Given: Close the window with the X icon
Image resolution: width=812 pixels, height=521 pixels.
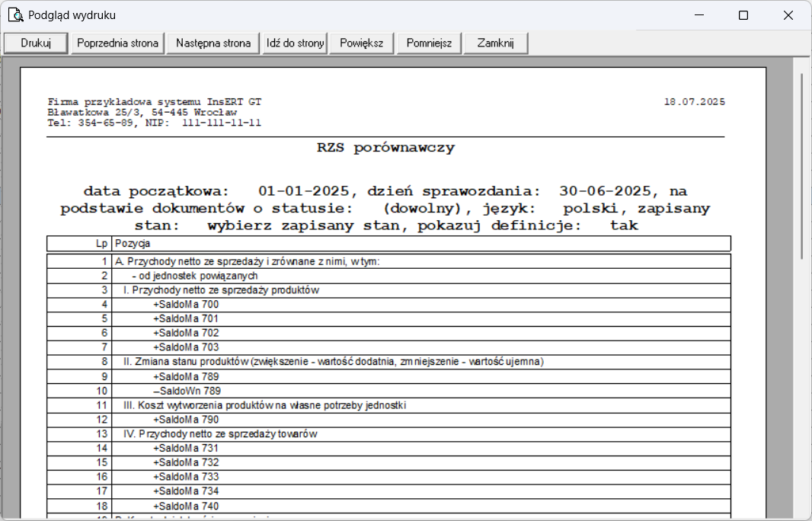Looking at the screenshot, I should [788, 15].
